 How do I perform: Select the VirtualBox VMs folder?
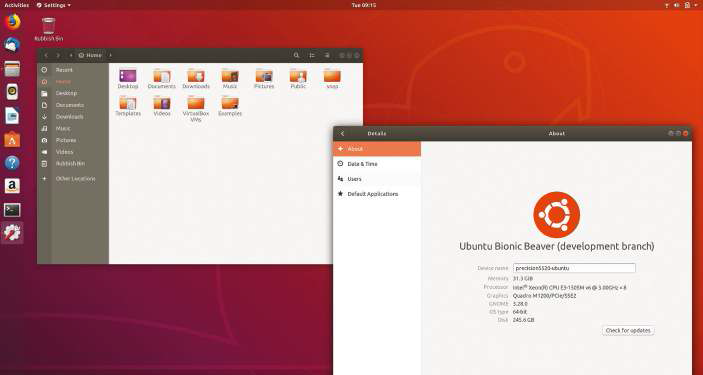[196, 109]
